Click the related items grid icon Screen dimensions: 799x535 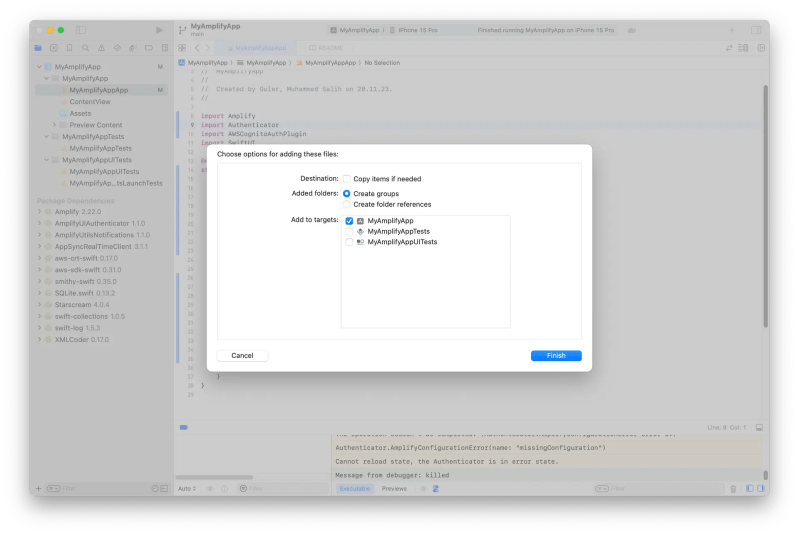click(182, 48)
